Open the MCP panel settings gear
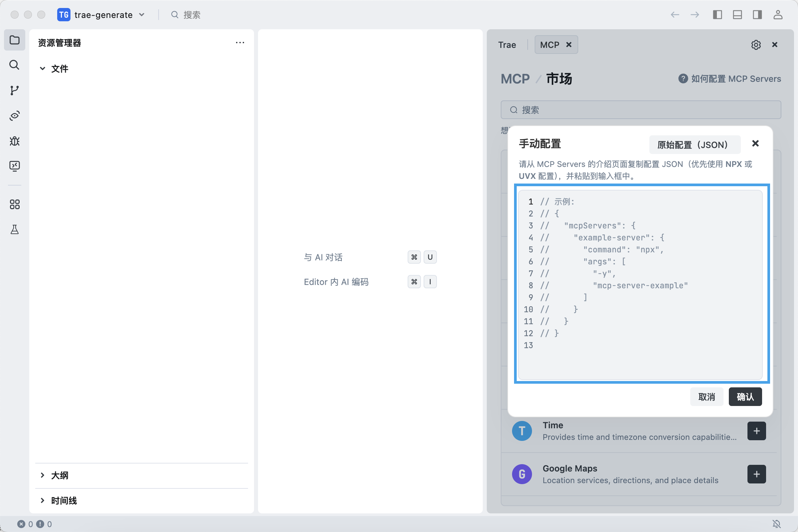798x532 pixels. pos(755,45)
